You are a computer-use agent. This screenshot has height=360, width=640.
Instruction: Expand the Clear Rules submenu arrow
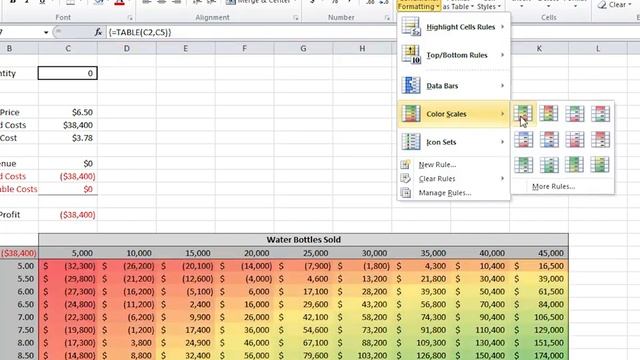click(x=502, y=179)
